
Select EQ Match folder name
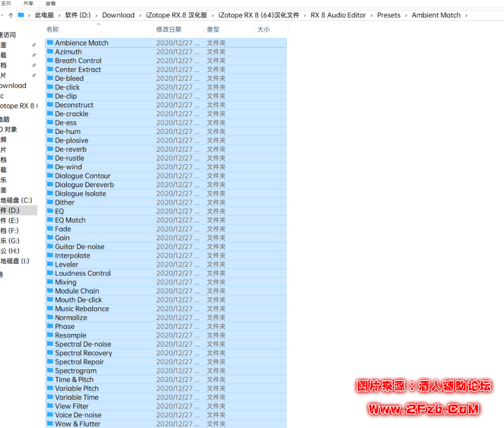coord(70,220)
